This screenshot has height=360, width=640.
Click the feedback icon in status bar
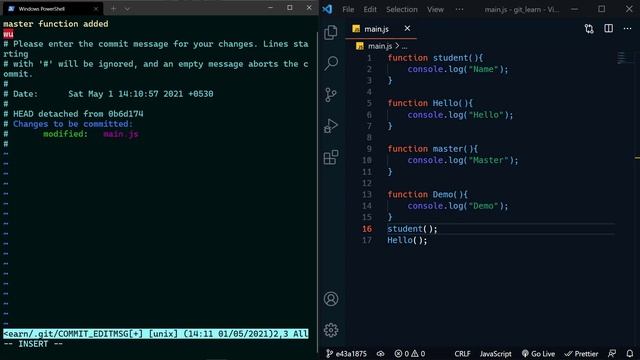pyautogui.click(x=612, y=354)
